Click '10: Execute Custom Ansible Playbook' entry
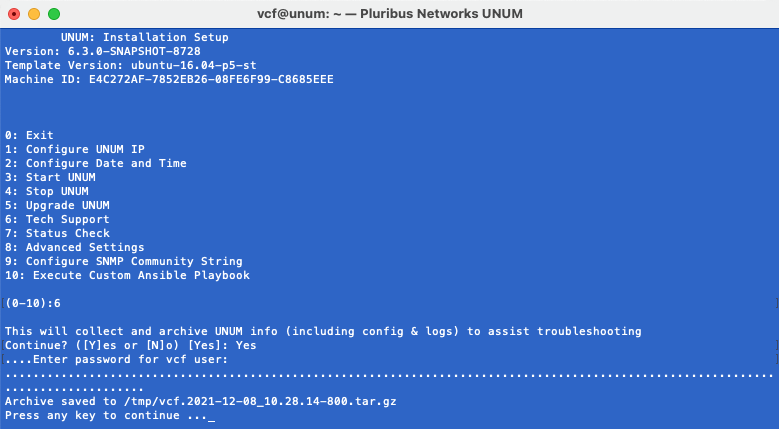Image resolution: width=779 pixels, height=429 pixels. pyautogui.click(x=127, y=275)
